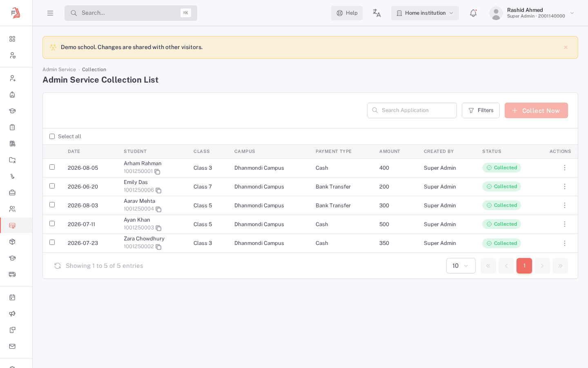Open the notifications bell
Screen dimensions: 588x368
[x=473, y=13]
